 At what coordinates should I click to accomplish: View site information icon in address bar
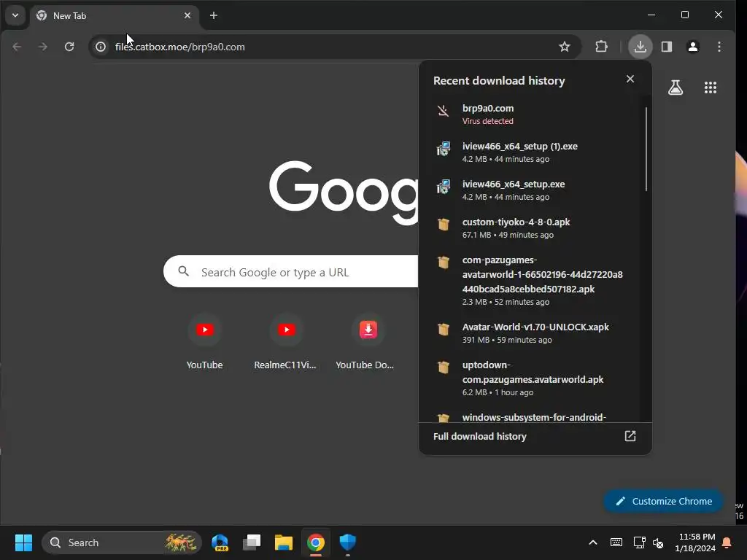click(101, 47)
